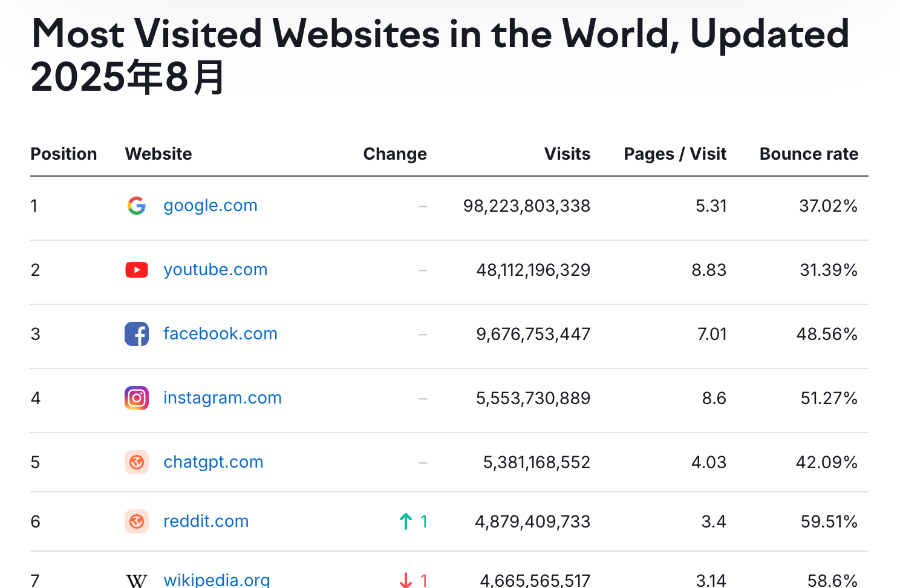
Task: Click the Change column header
Action: click(395, 154)
